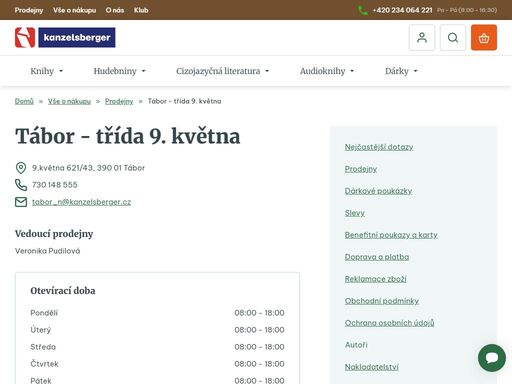Expand the Hudebniny dropdown menu

(x=119, y=71)
